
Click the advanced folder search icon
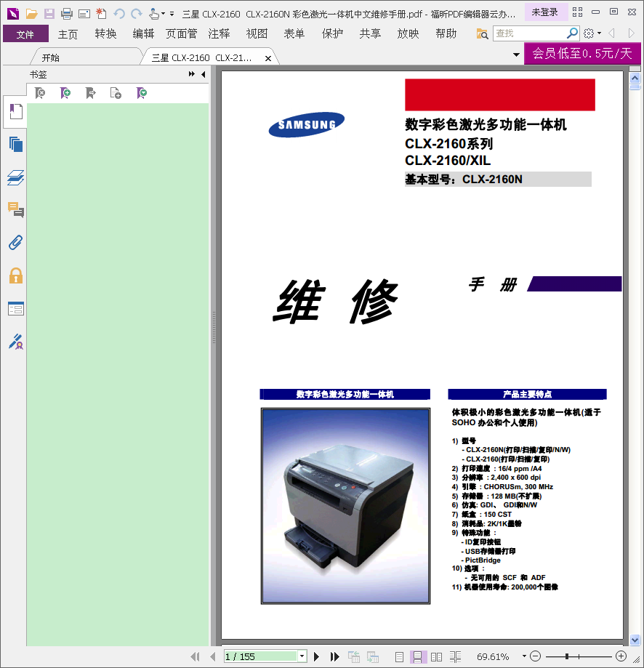[482, 33]
